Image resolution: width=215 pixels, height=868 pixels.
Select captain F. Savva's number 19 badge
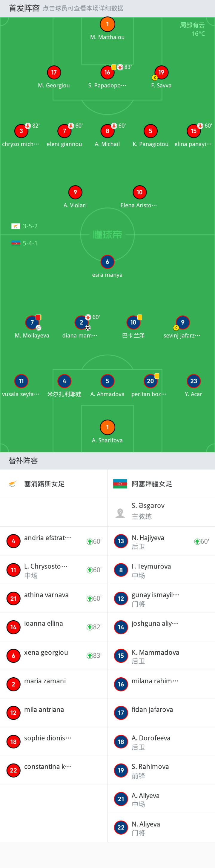point(162,73)
